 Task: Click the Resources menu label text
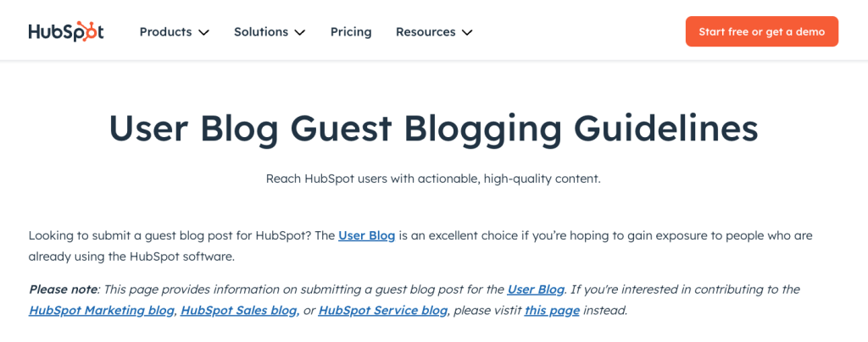point(426,31)
